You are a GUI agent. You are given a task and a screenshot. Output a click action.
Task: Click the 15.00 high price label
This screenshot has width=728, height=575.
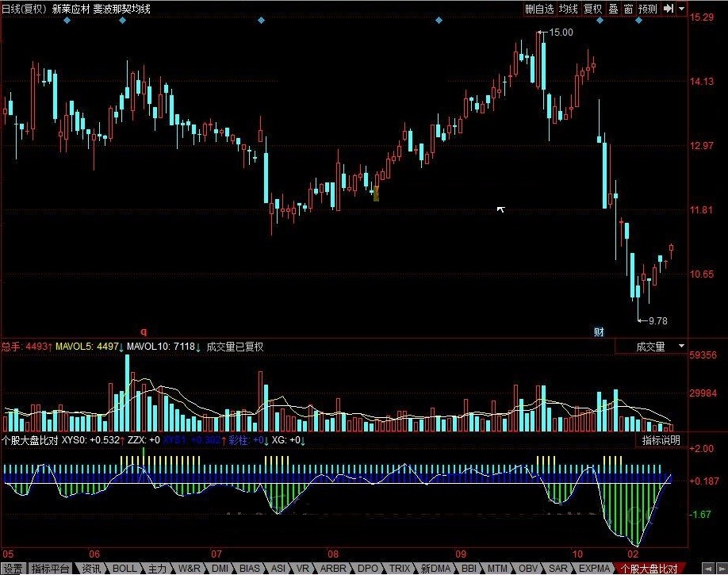coord(561,32)
